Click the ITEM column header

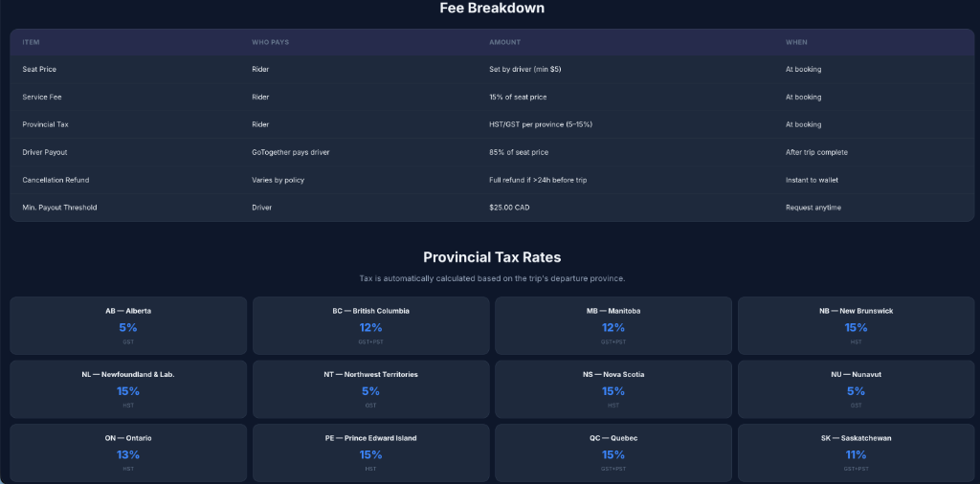(x=31, y=42)
